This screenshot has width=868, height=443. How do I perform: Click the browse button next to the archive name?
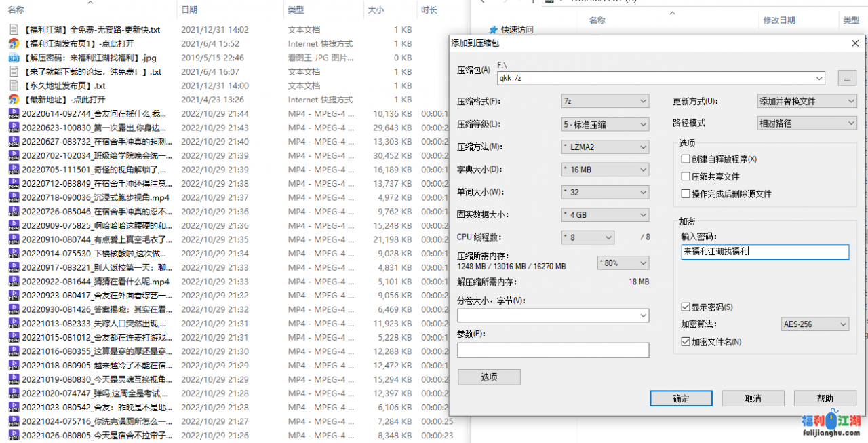[847, 78]
